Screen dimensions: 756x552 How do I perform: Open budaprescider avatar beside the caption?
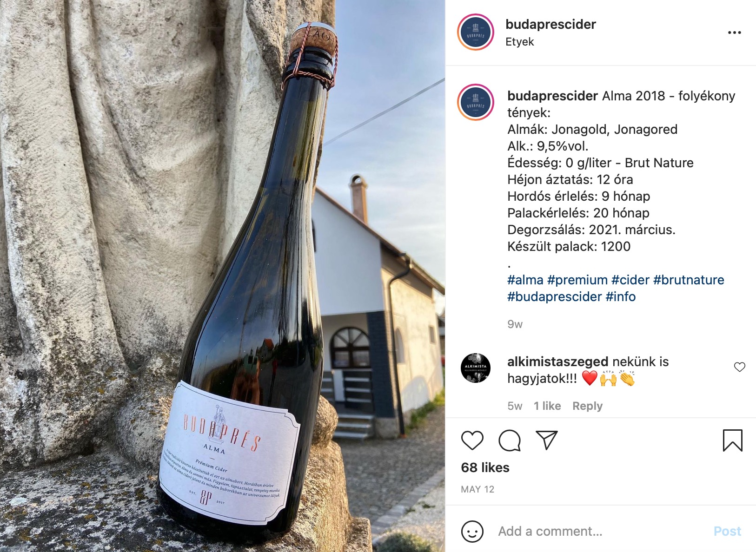click(x=475, y=102)
